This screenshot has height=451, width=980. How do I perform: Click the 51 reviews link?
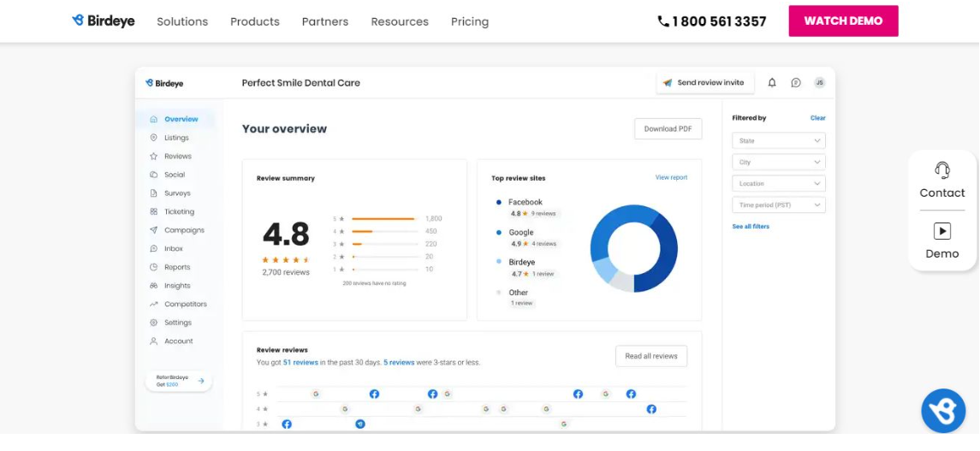300,362
